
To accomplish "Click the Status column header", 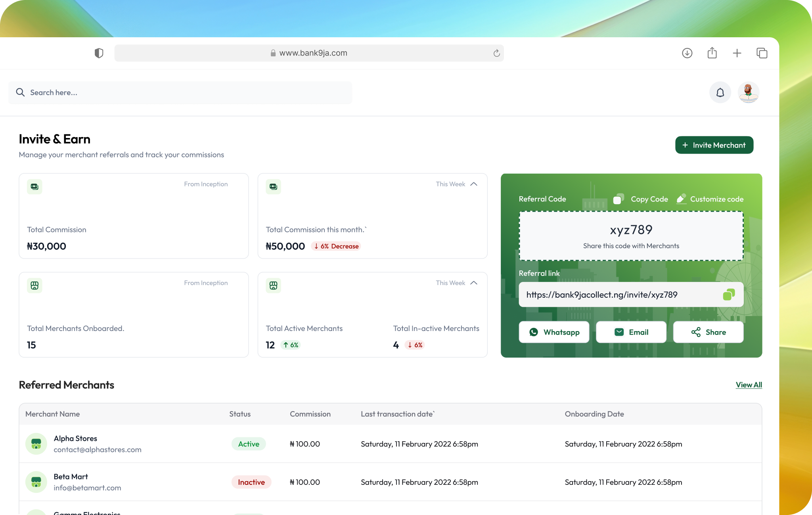I will pyautogui.click(x=240, y=414).
